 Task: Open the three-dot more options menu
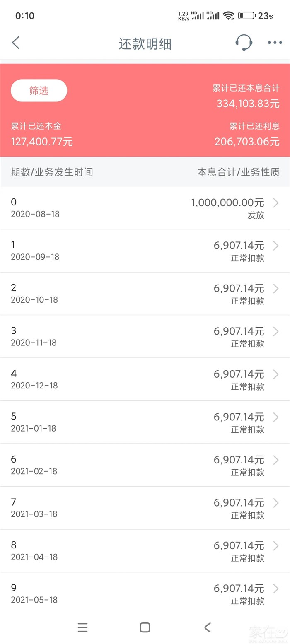(x=275, y=43)
